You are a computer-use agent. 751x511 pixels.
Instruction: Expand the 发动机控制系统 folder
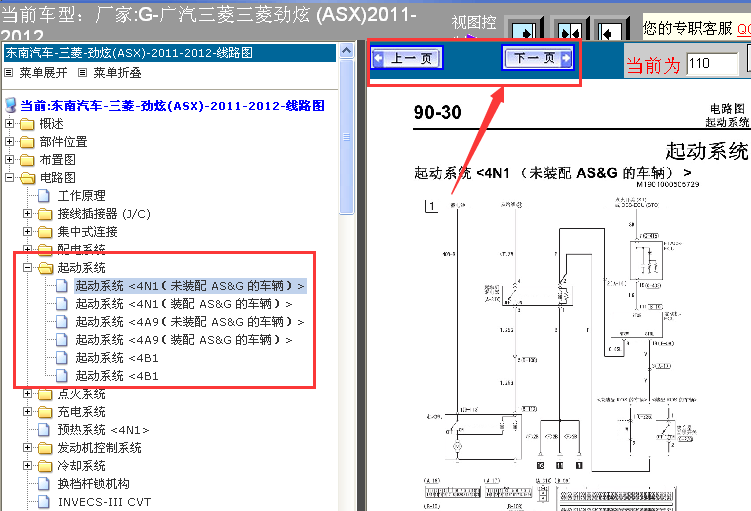tap(27, 448)
